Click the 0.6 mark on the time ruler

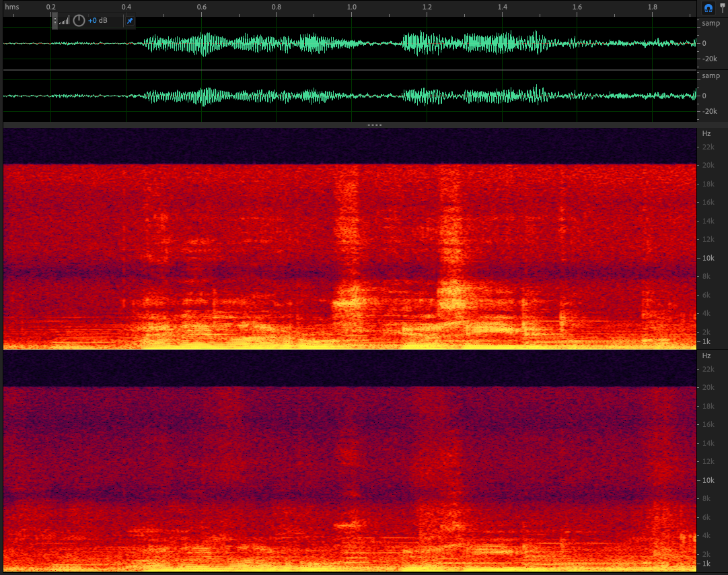click(x=201, y=7)
